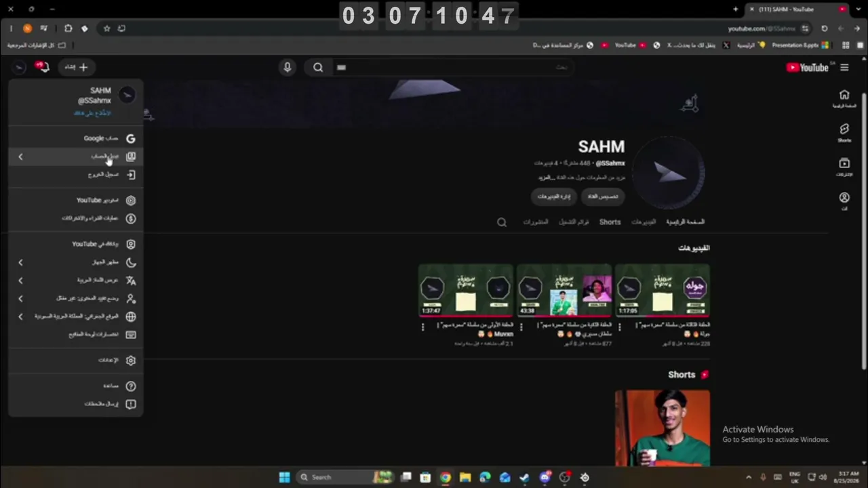
Task: Open Home in the YouTube mini sidebar
Action: click(844, 99)
